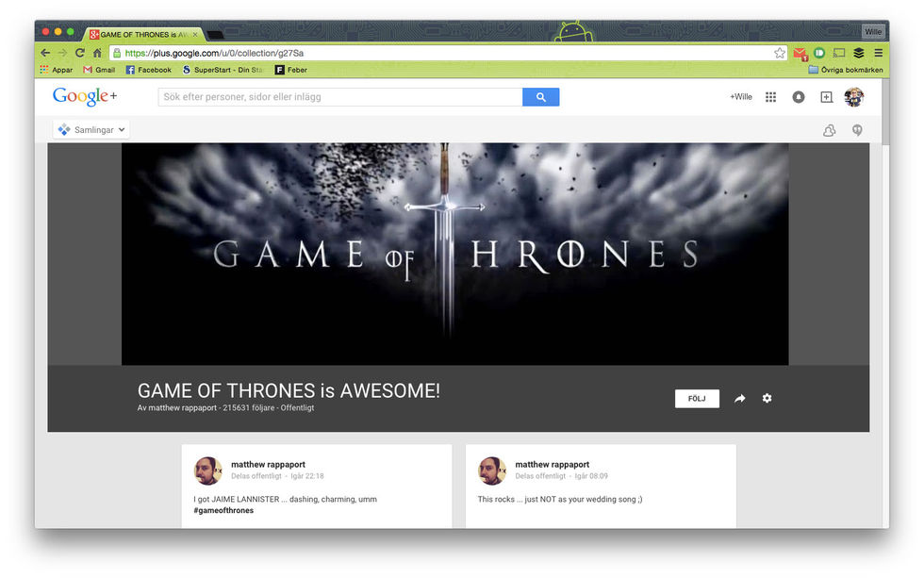The image size is (924, 578).
Task: Expand the Samlingar dropdown
Action: 91,130
